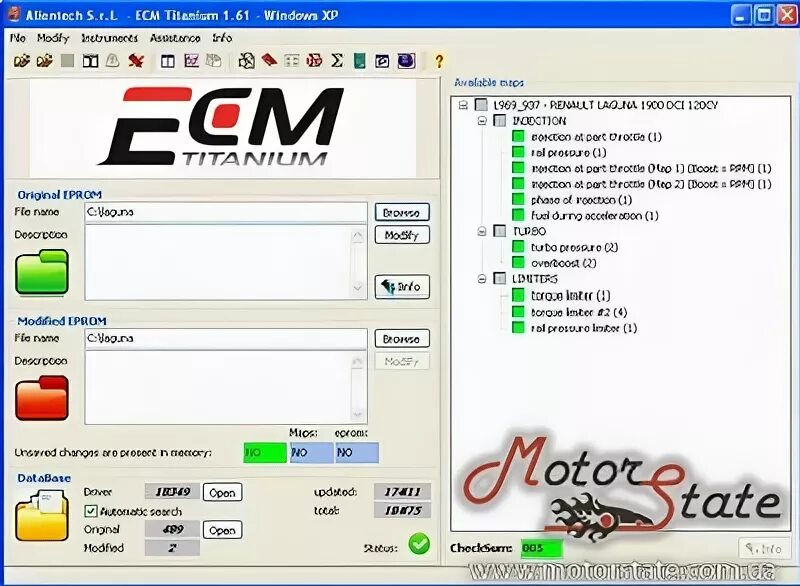Collapse the Limiters tree group
Screen dimensions: 800x586
click(x=482, y=279)
